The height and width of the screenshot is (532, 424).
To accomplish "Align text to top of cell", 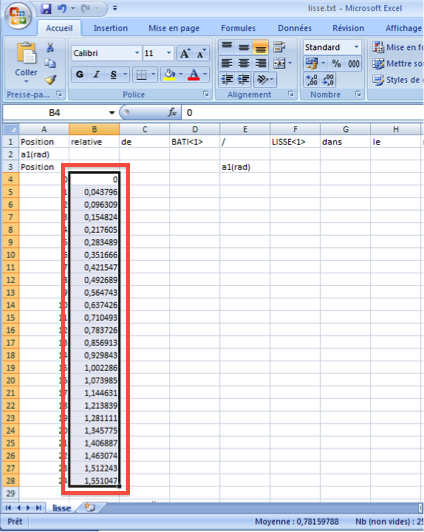I will (x=227, y=47).
